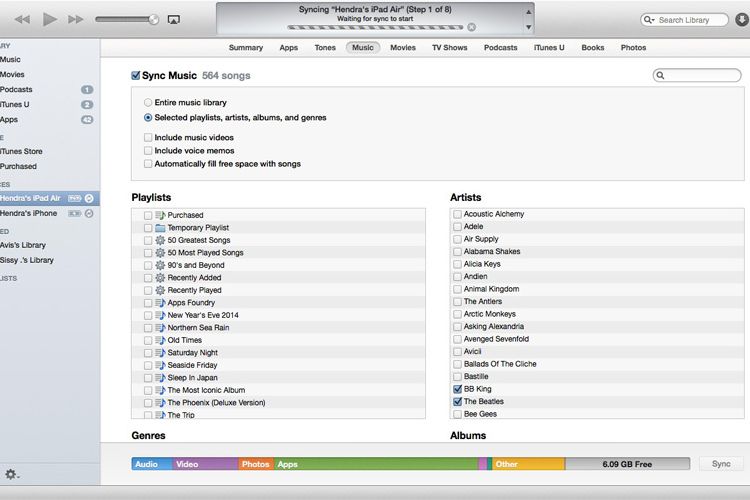
Task: Uncheck the BB King artist
Action: click(457, 389)
